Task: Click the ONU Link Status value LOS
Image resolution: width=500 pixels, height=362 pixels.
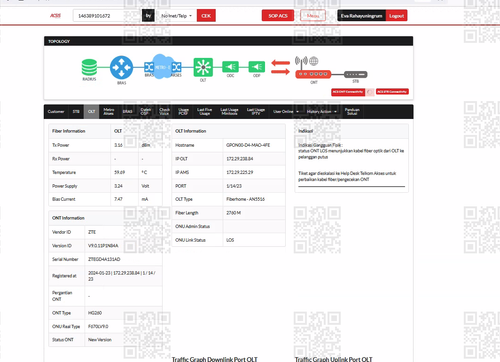Action: 230,240
